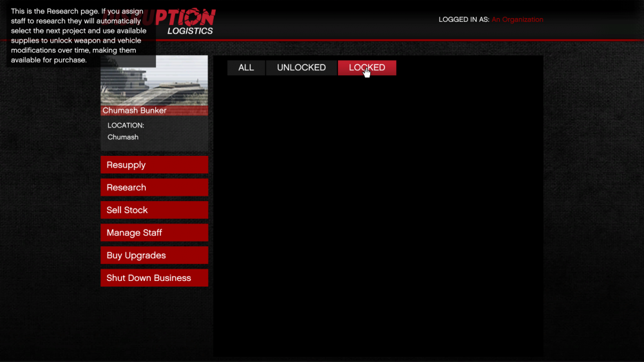Click the 'Chumash' location value
The image size is (644, 362).
pyautogui.click(x=123, y=137)
